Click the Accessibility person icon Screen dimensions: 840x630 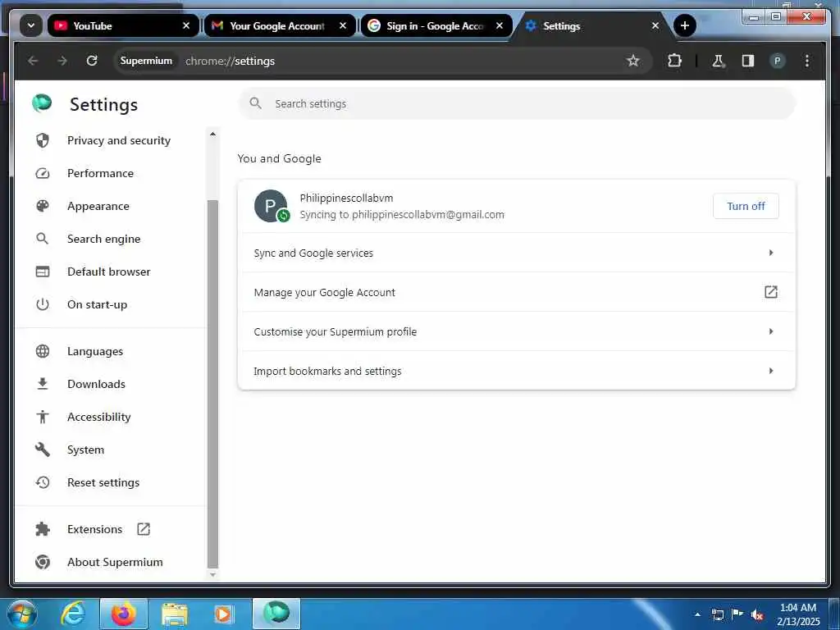(43, 417)
